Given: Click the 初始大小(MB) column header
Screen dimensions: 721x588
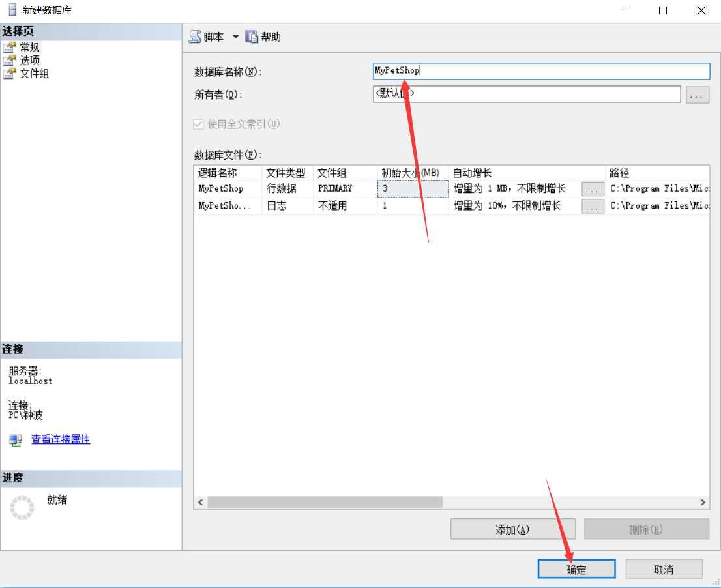Looking at the screenshot, I should click(x=413, y=173).
